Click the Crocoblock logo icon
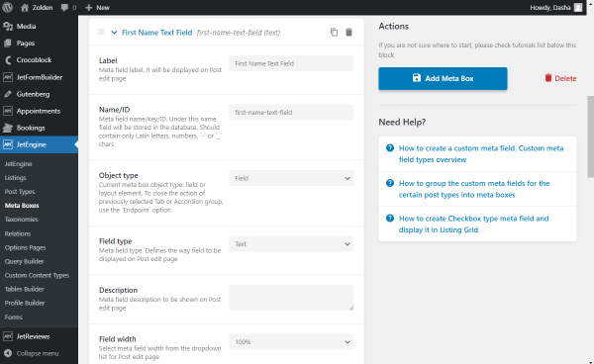 [x=8, y=59]
